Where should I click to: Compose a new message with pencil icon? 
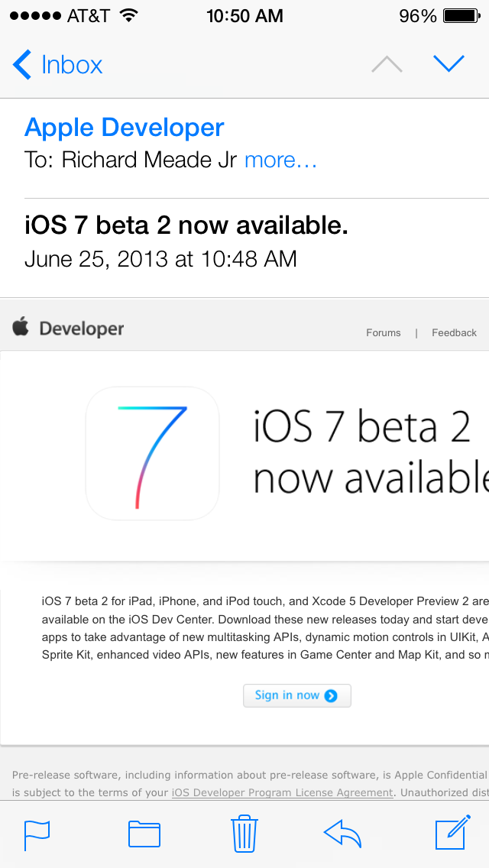click(451, 833)
